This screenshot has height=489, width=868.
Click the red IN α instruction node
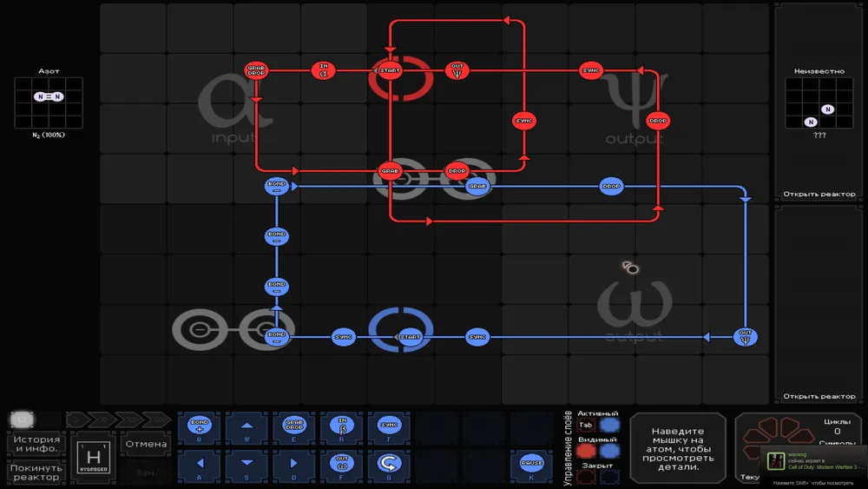tap(323, 70)
